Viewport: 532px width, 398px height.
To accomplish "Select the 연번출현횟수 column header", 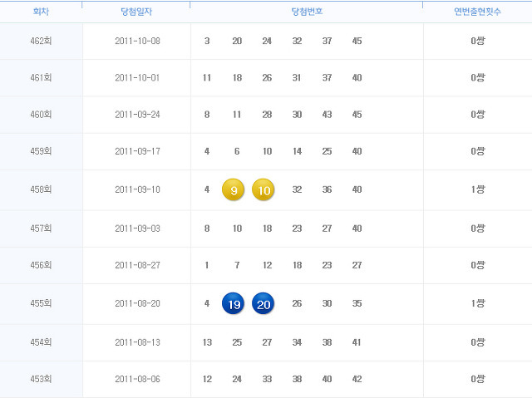I will coord(477,12).
